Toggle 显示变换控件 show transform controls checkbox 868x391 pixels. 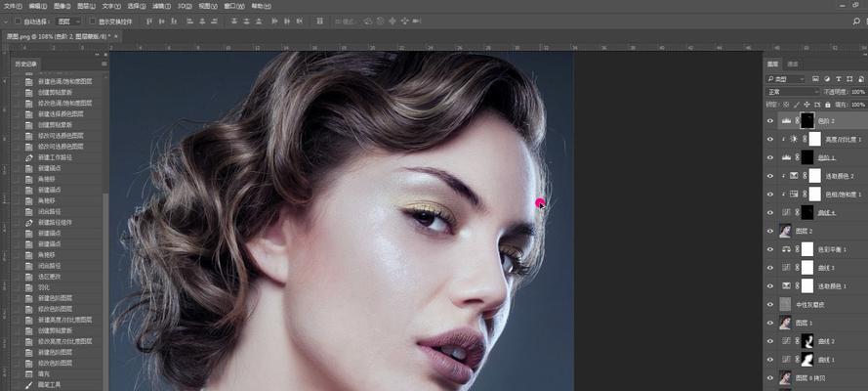point(93,22)
